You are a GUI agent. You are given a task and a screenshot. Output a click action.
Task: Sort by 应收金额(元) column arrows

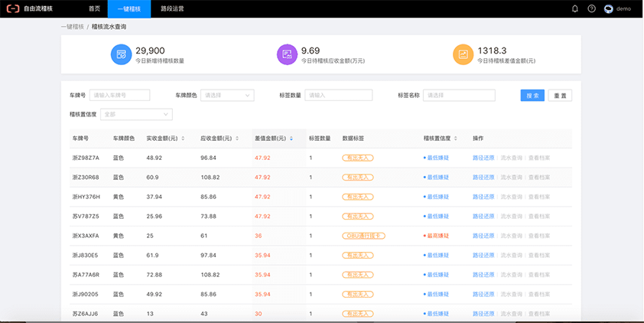pos(236,139)
